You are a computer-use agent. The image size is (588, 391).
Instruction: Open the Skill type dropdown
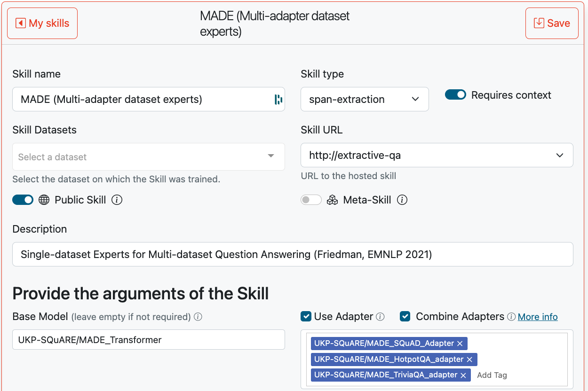click(x=365, y=99)
